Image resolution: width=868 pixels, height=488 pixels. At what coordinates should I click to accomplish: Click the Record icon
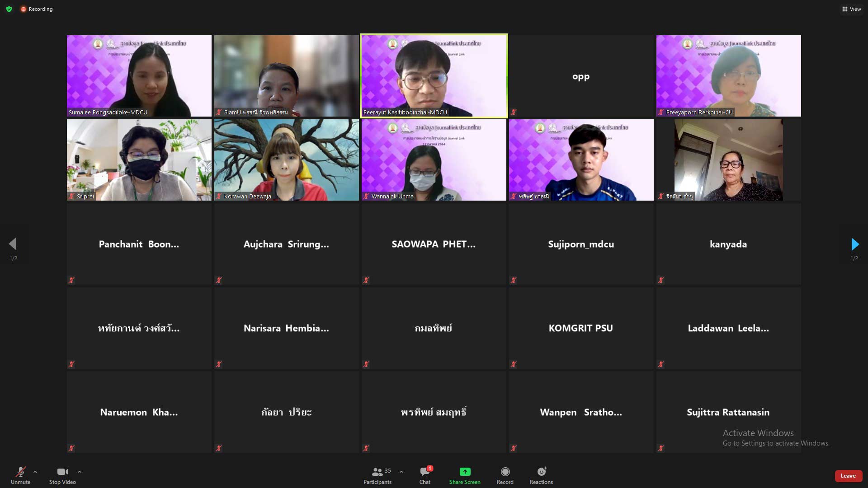pyautogui.click(x=505, y=472)
